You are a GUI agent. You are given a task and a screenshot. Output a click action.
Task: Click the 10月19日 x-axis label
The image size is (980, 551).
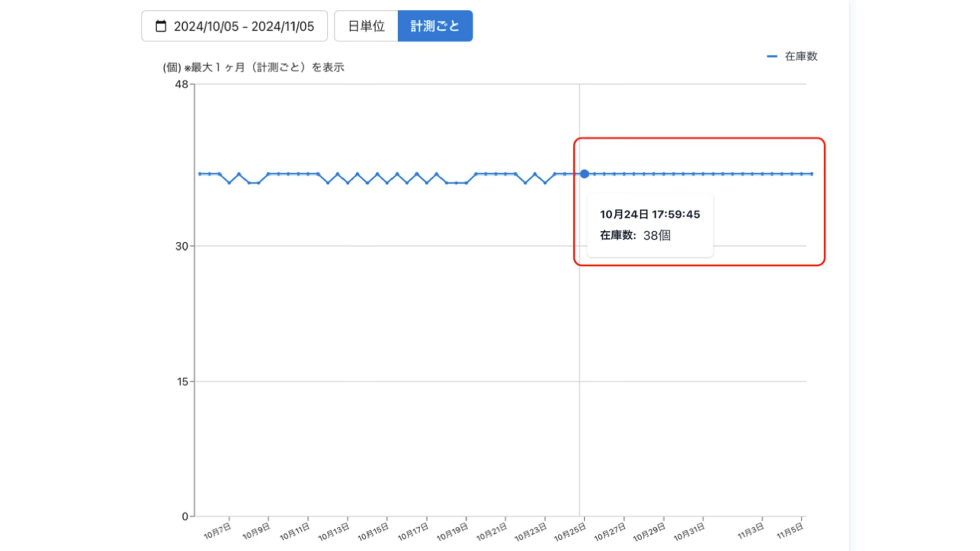[452, 532]
